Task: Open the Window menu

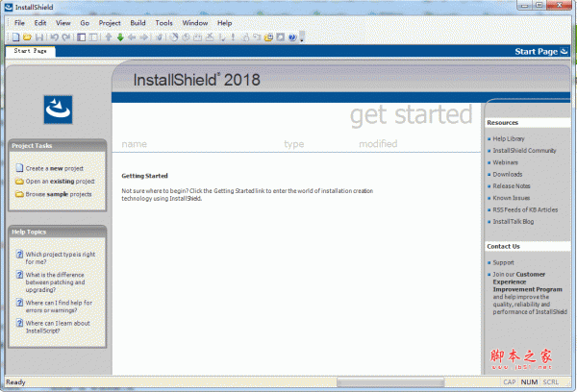Action: point(195,23)
